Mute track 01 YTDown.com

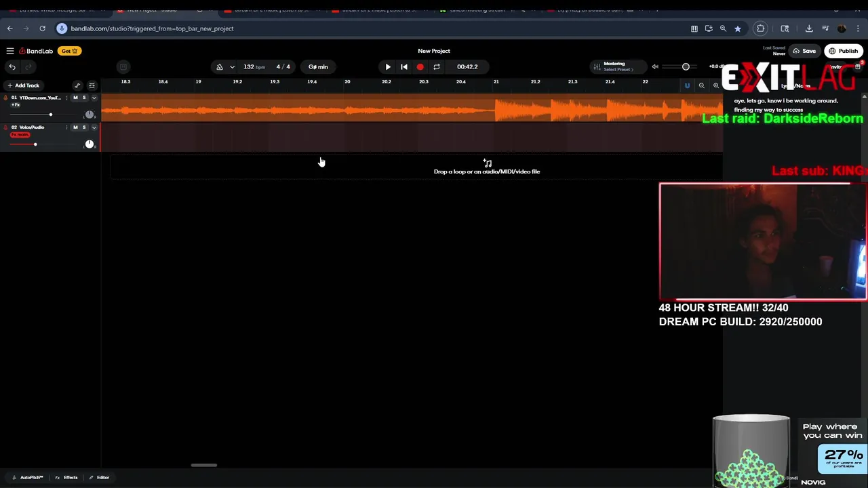[75, 98]
